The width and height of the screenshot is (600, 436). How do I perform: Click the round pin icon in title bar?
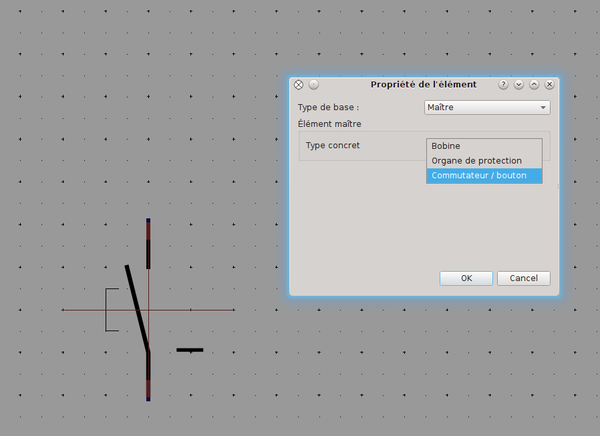[x=313, y=85]
